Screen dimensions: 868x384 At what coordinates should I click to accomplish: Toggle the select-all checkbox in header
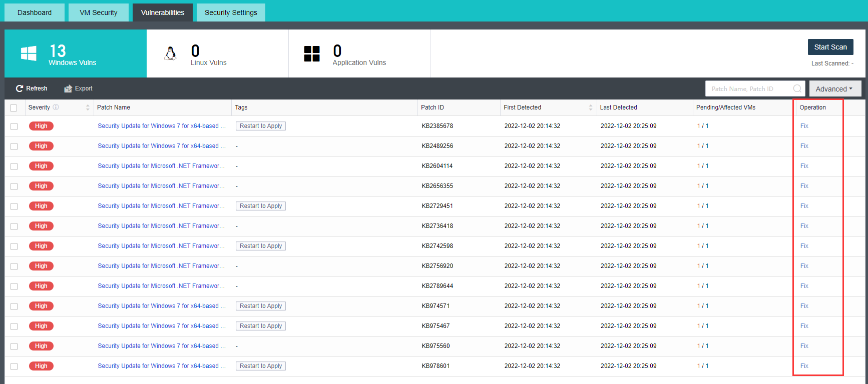click(x=14, y=108)
